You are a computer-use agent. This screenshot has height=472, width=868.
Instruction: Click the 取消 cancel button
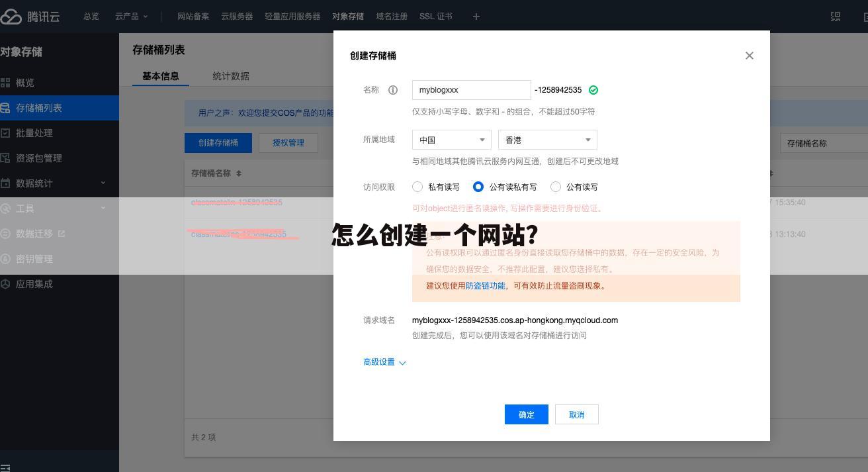tap(577, 414)
